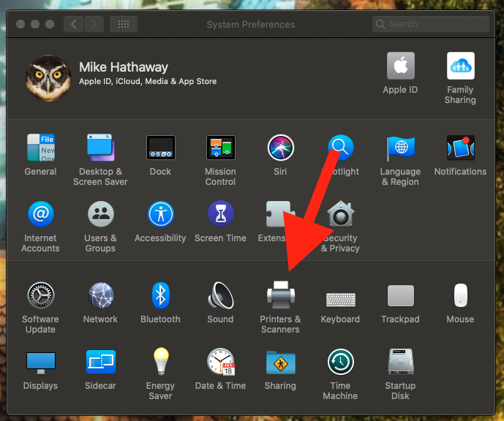Open Mission Control settings

[x=220, y=148]
